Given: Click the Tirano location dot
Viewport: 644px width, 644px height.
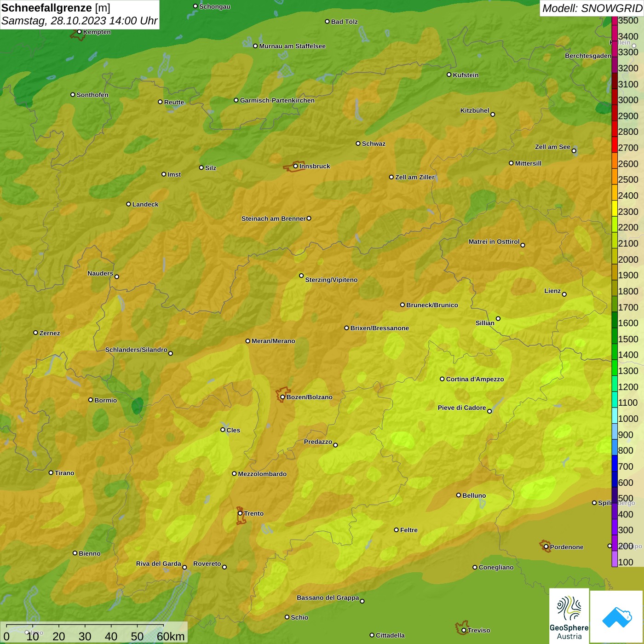Looking at the screenshot, I should [51, 472].
